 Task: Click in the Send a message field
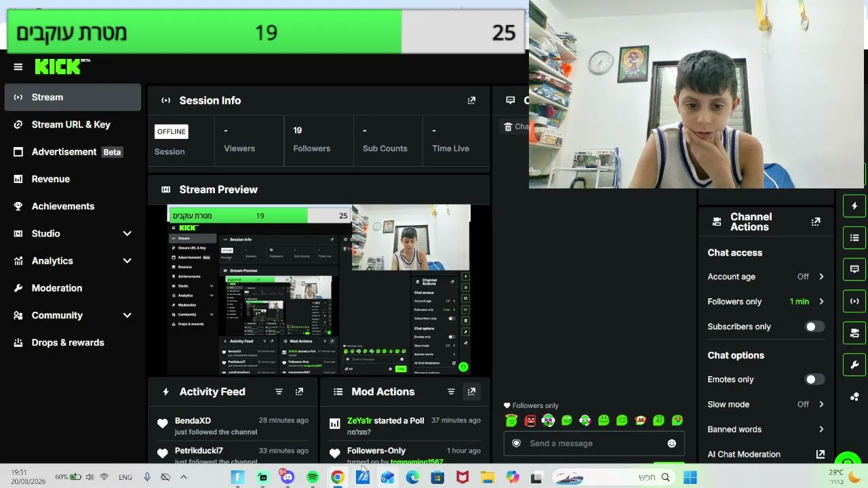pos(593,443)
